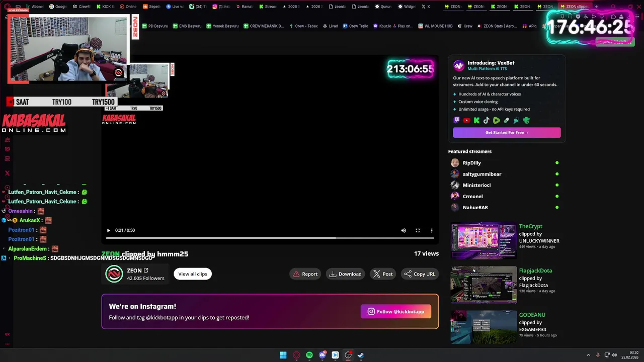Switch to the (1) Inst browser tab
This screenshot has height=362, width=644.
pos(221,7)
